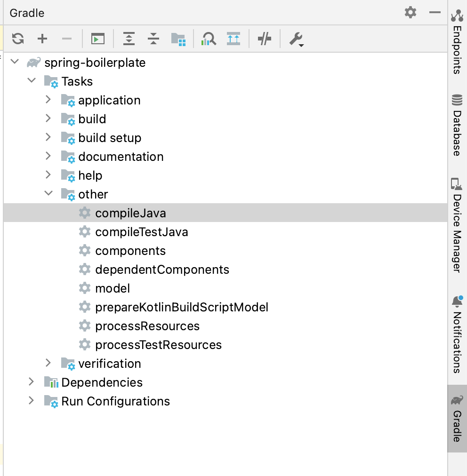
Task: Click gear icon next to compileTestJava
Action: [x=85, y=231]
